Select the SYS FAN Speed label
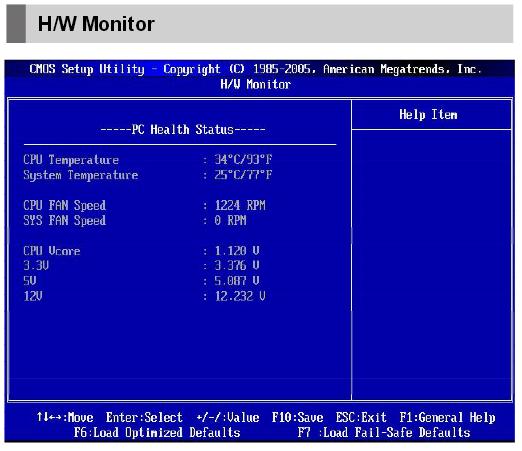This screenshot has width=522, height=451. click(x=65, y=220)
